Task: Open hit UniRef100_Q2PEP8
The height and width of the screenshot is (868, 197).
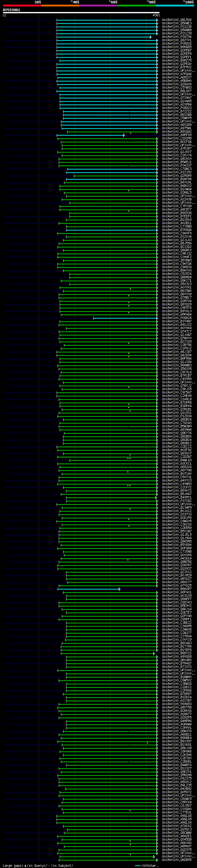Action: pos(176,54)
